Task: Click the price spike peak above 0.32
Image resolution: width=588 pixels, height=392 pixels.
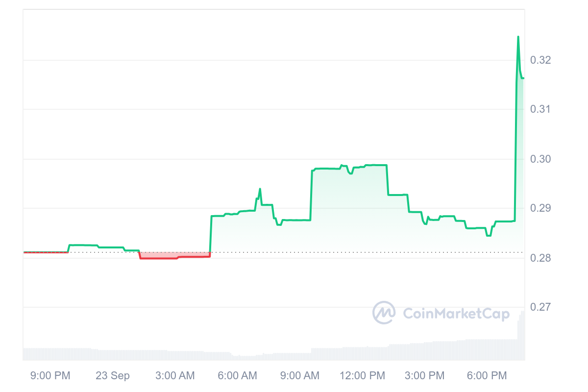Action: tap(518, 37)
